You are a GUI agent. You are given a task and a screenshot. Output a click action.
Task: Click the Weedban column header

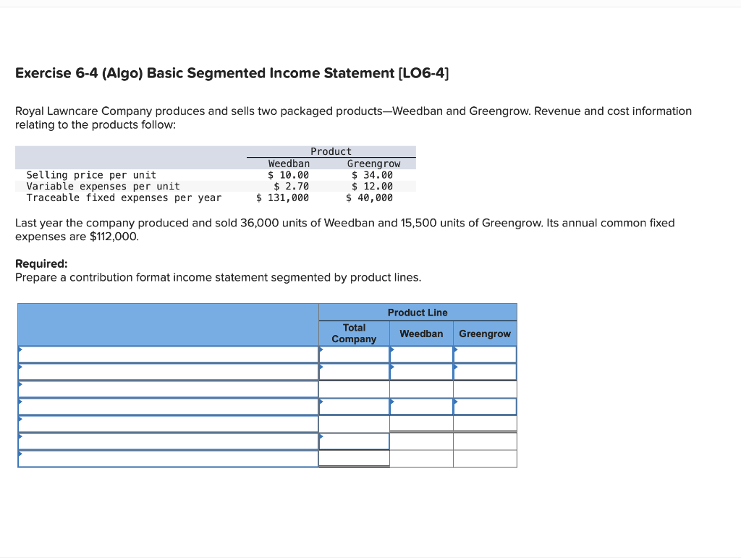click(422, 334)
